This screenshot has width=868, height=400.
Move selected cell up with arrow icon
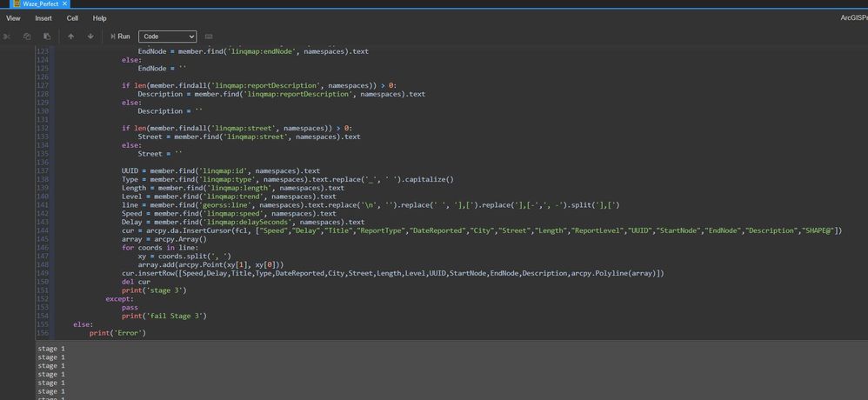(70, 37)
